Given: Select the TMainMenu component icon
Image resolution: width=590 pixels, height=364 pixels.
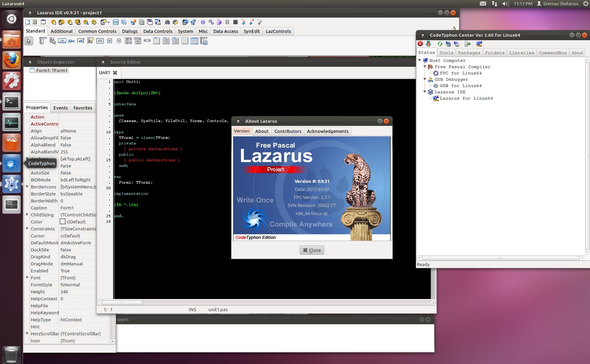Looking at the screenshot, I should click(x=43, y=41).
